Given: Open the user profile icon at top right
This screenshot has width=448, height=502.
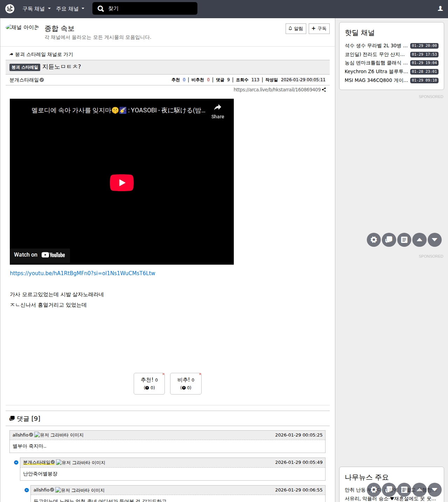Looking at the screenshot, I should (440, 9).
